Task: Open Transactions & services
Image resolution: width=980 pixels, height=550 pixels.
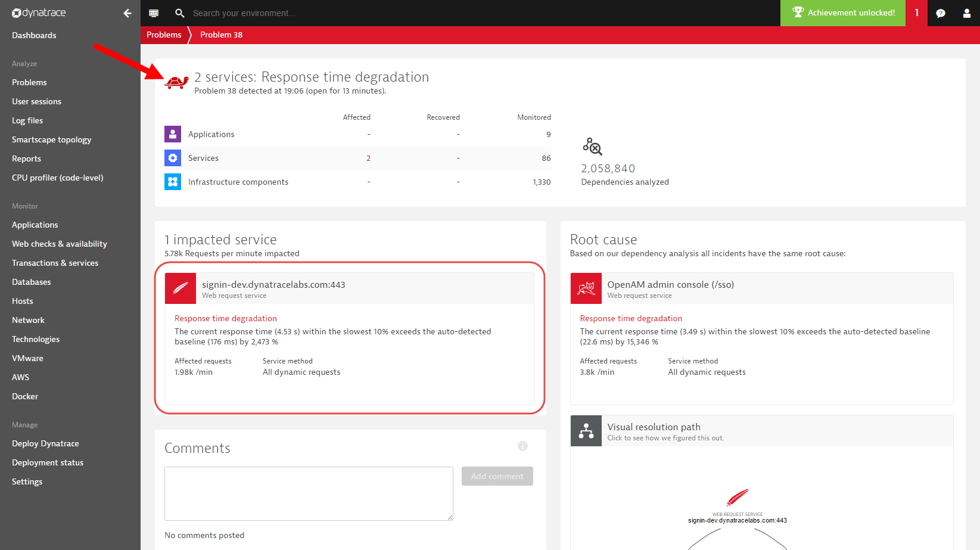Action: click(55, 263)
